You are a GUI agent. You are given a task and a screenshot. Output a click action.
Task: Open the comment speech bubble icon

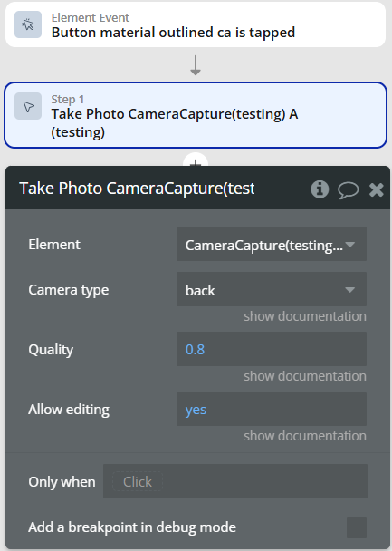click(349, 190)
